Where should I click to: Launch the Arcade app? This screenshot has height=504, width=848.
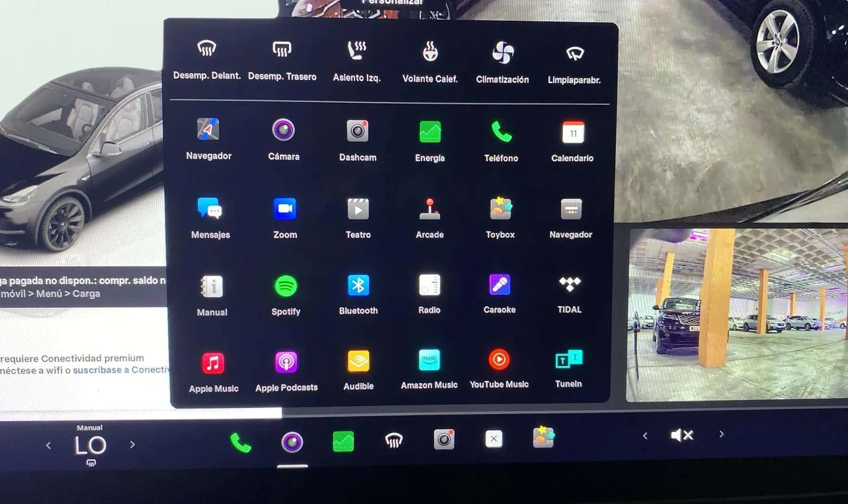point(430,210)
